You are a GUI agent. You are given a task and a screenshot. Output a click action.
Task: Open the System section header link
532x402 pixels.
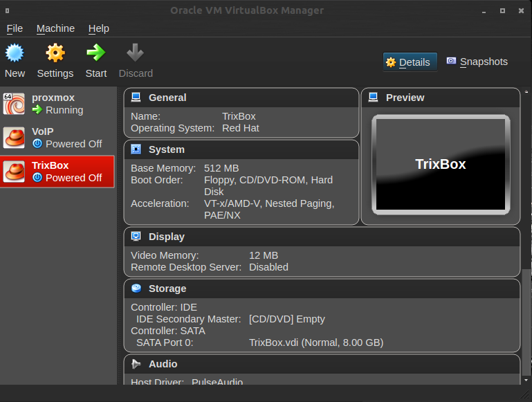[167, 149]
